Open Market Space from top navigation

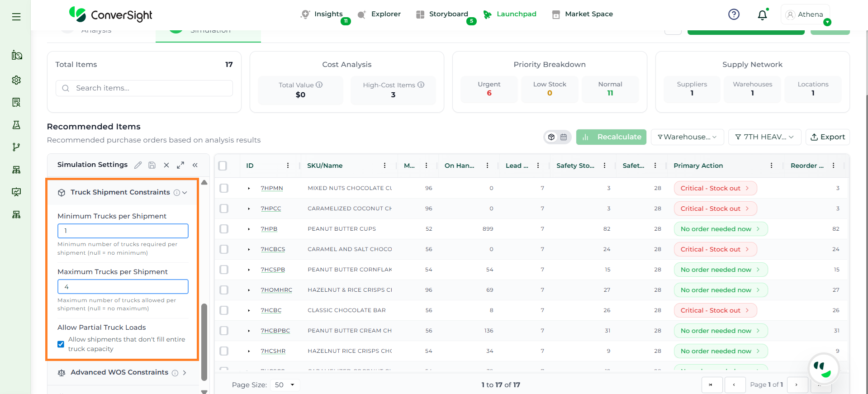(583, 14)
